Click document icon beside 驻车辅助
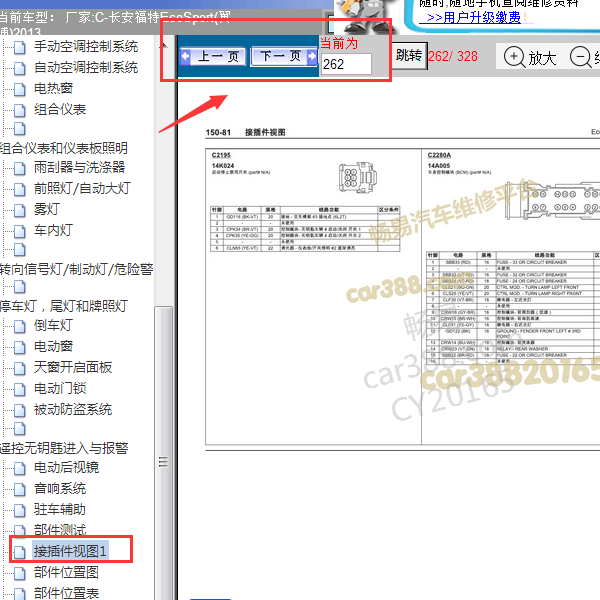The image size is (600, 600). tap(20, 510)
